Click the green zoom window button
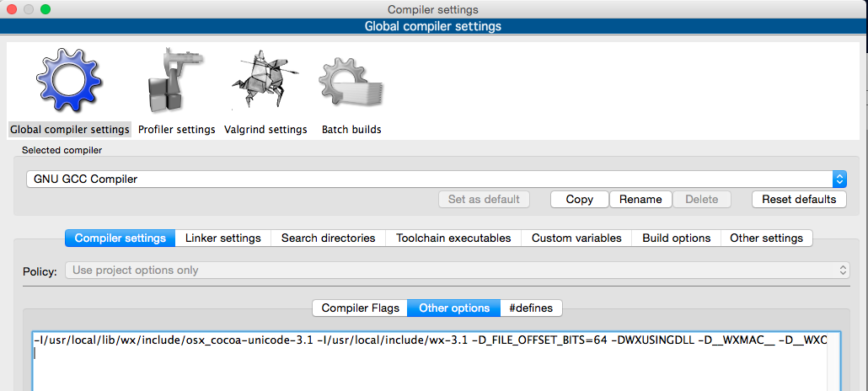The height and width of the screenshot is (391, 868). [46, 9]
